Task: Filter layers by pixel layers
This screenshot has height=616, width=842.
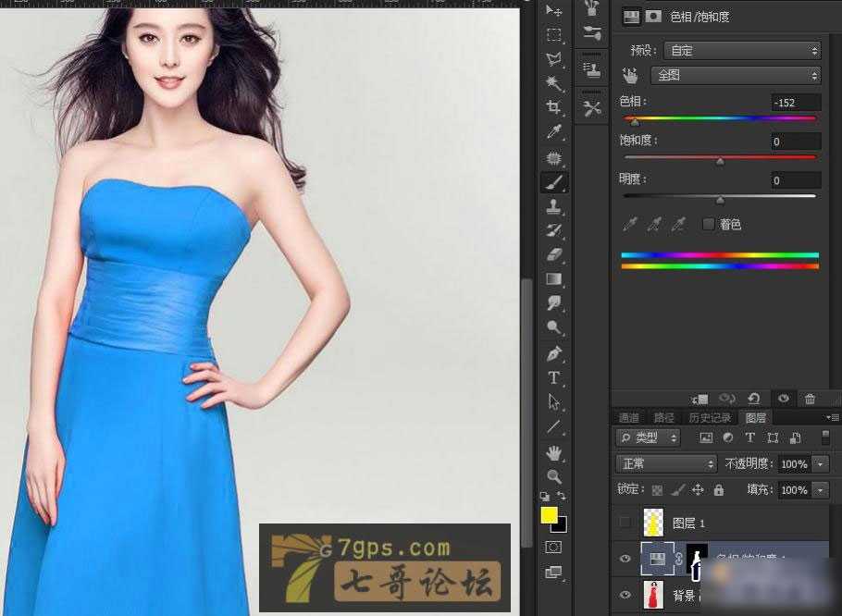Action: click(706, 437)
